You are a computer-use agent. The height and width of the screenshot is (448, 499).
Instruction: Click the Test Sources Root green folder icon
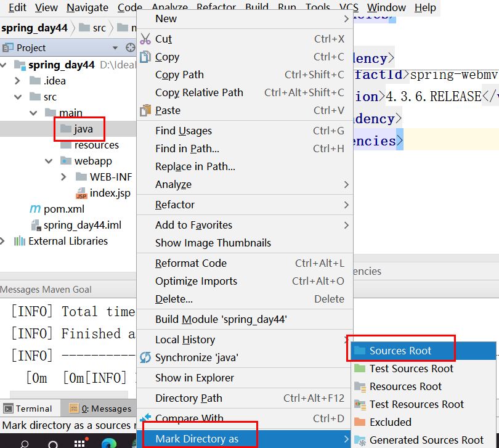click(x=360, y=368)
